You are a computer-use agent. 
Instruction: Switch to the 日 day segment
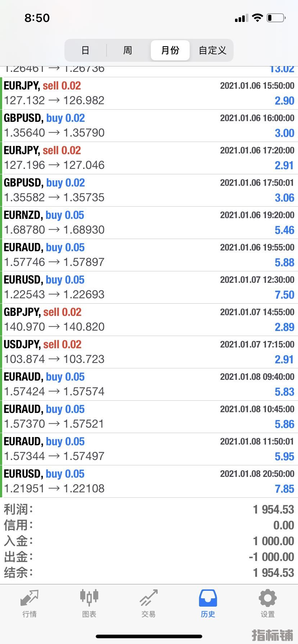tap(85, 50)
